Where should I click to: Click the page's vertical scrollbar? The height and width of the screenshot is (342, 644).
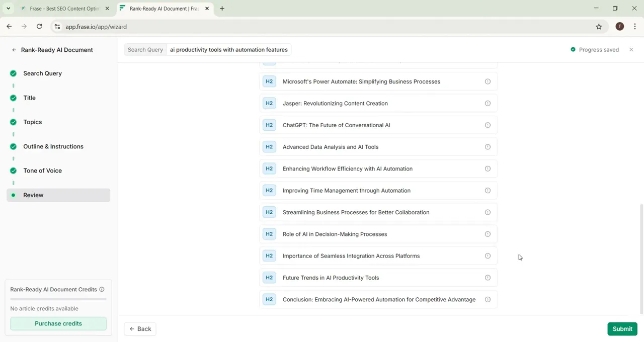(x=640, y=251)
